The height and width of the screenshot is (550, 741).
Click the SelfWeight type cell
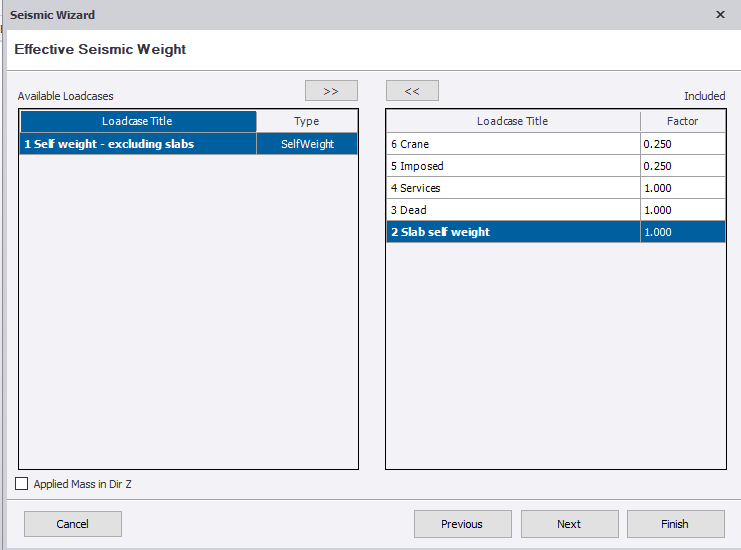307,144
